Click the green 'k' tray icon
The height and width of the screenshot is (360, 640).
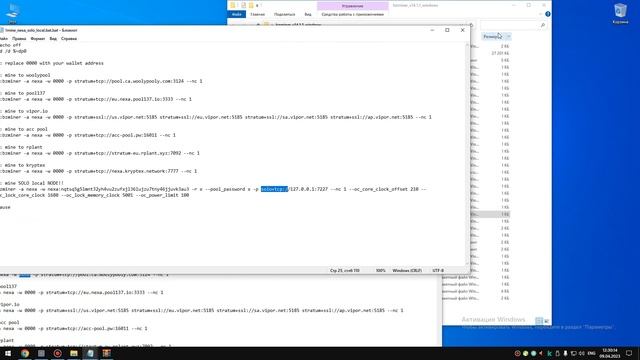pyautogui.click(x=549, y=353)
